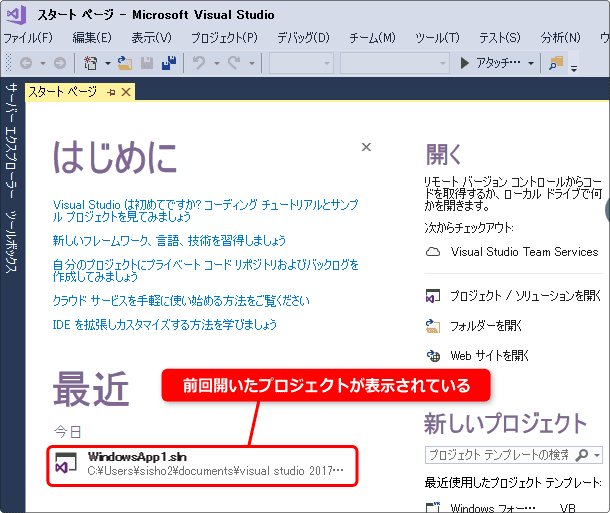Open the Attach button dropdown arrow
The height and width of the screenshot is (513, 610).
(531, 63)
